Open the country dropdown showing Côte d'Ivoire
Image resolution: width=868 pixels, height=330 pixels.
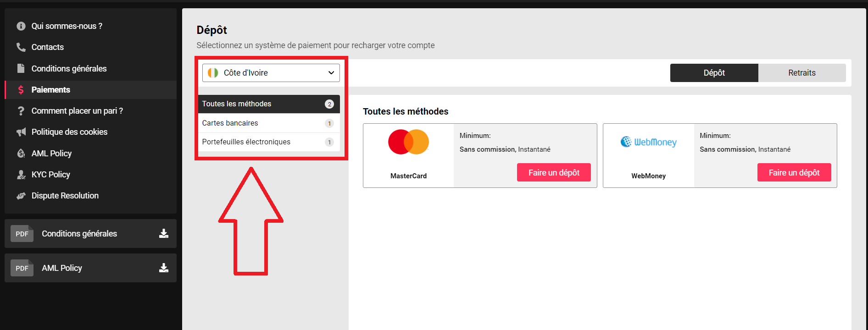click(x=271, y=73)
